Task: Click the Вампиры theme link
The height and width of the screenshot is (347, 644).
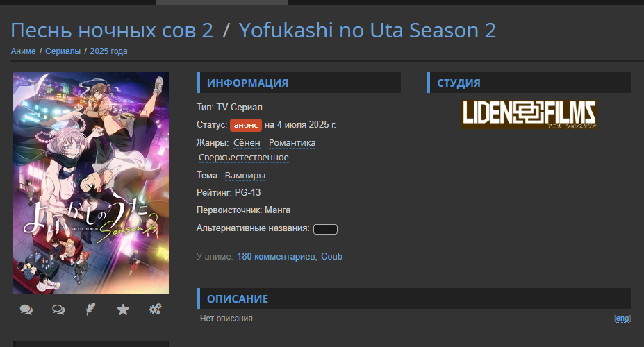Action: click(x=245, y=176)
